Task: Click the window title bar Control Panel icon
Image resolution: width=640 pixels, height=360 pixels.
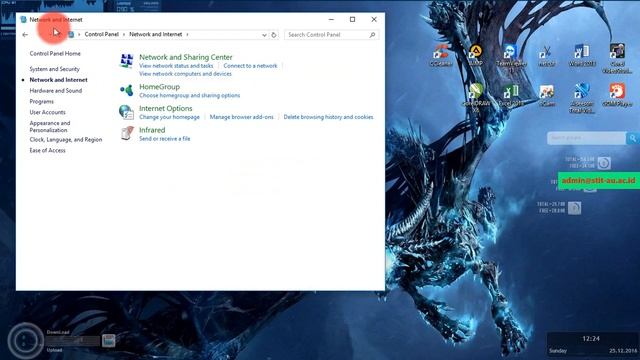Action: (x=23, y=19)
